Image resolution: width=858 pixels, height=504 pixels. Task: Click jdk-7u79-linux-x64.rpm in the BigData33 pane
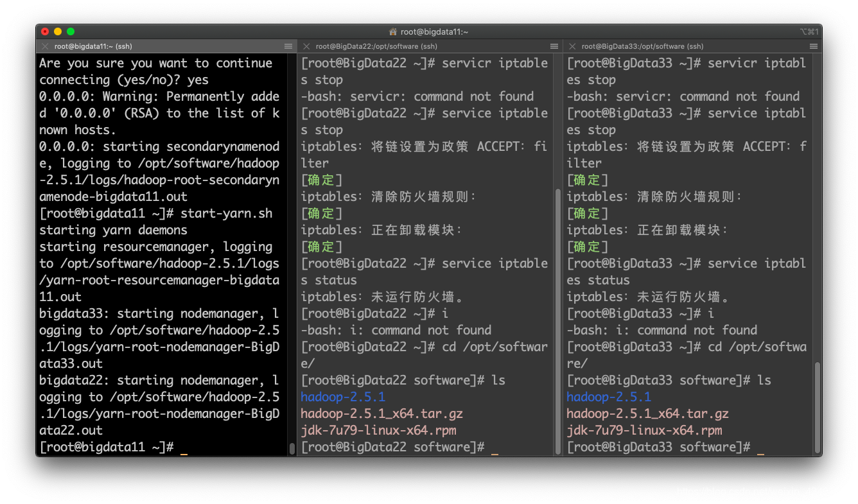click(644, 430)
